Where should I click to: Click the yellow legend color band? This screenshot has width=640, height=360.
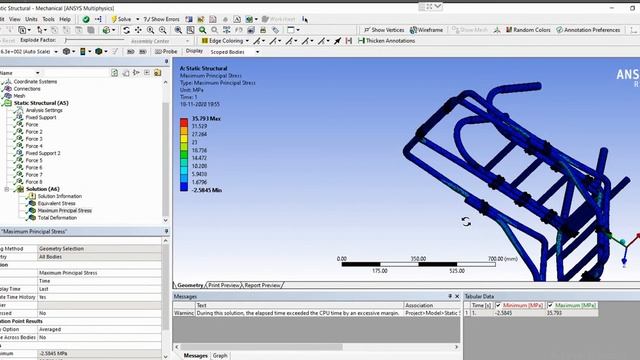pyautogui.click(x=184, y=138)
